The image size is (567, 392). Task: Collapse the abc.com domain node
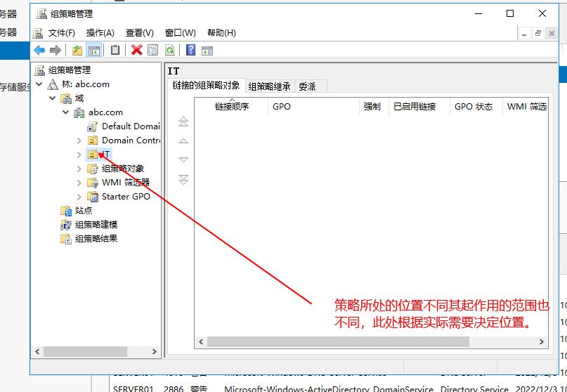click(65, 112)
